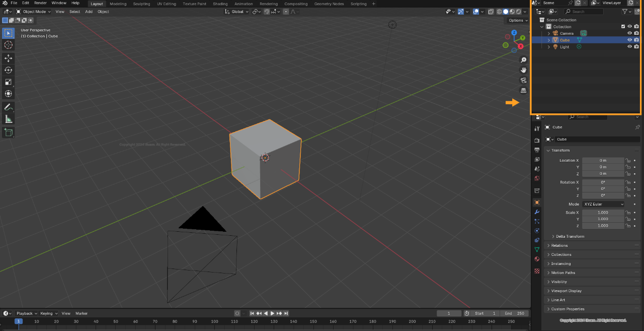The height and width of the screenshot is (331, 644).
Task: Open the Object Data mesh tab
Action: [537, 249]
